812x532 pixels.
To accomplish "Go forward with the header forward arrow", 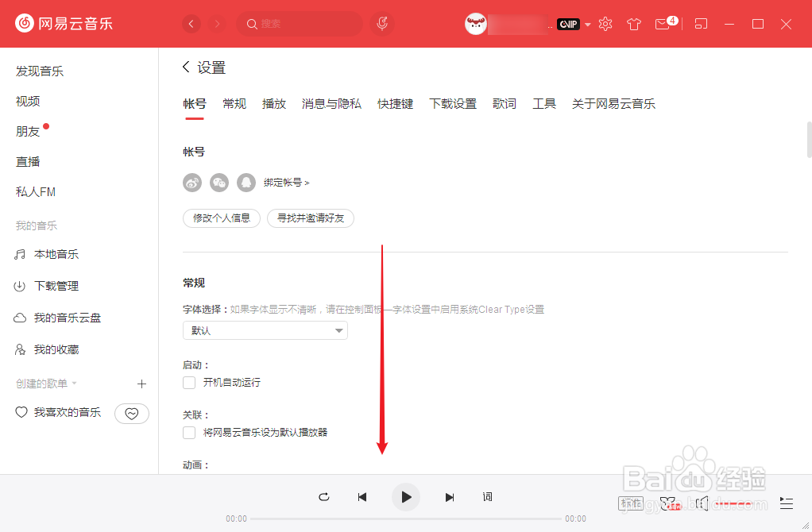I will coord(217,24).
